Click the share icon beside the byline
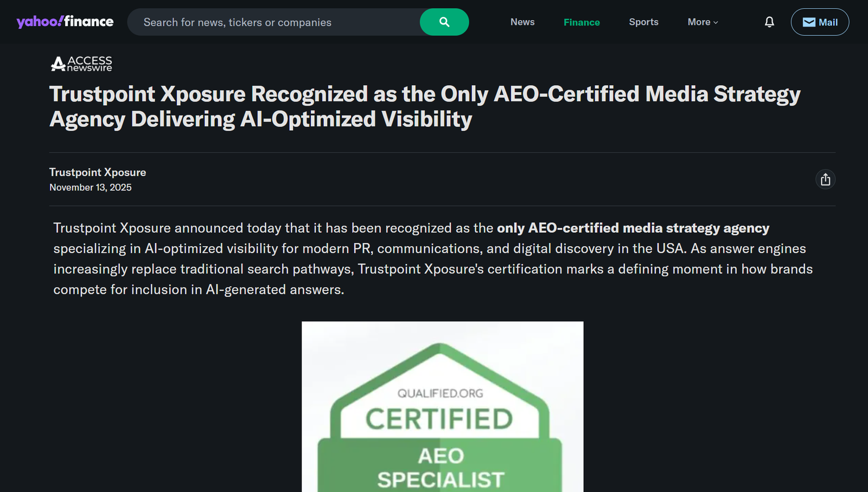868x492 pixels. [825, 179]
